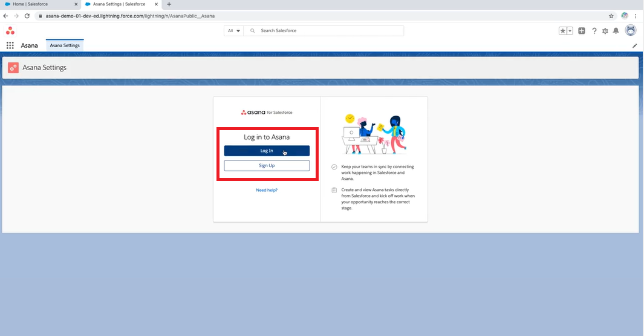This screenshot has height=336, width=644.
Task: Open the Setup gear icon
Action: pos(605,31)
